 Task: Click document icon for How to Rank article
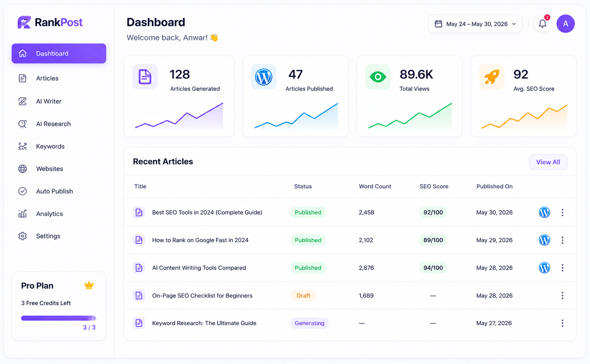tap(139, 240)
